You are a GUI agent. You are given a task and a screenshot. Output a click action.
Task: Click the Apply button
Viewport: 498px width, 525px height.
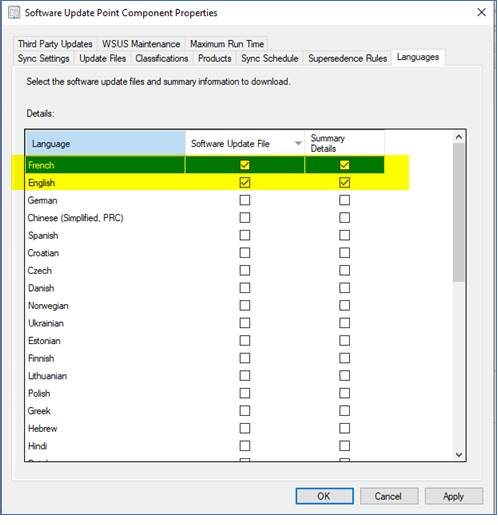click(453, 496)
